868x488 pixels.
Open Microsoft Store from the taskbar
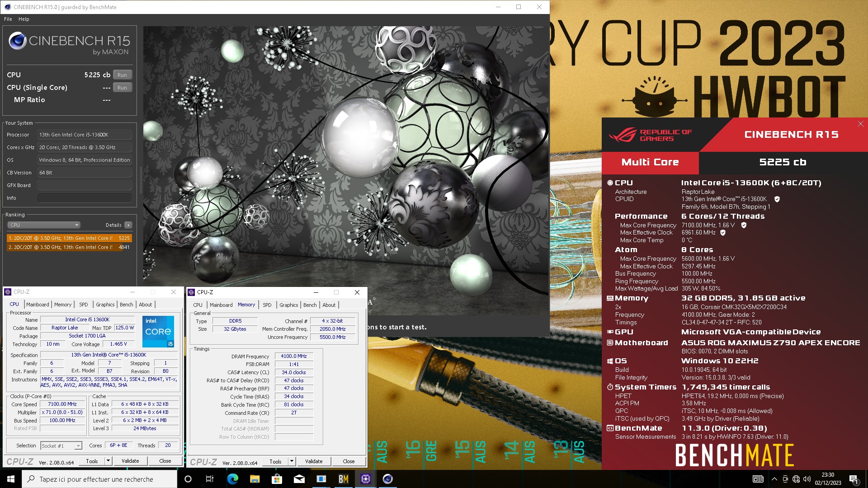coord(277,479)
